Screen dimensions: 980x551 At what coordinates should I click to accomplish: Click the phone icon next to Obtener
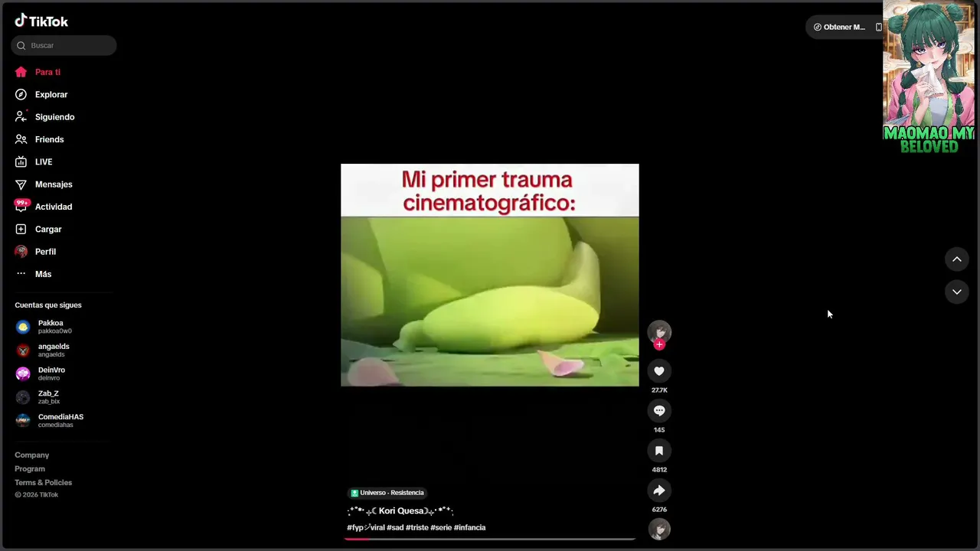point(878,27)
